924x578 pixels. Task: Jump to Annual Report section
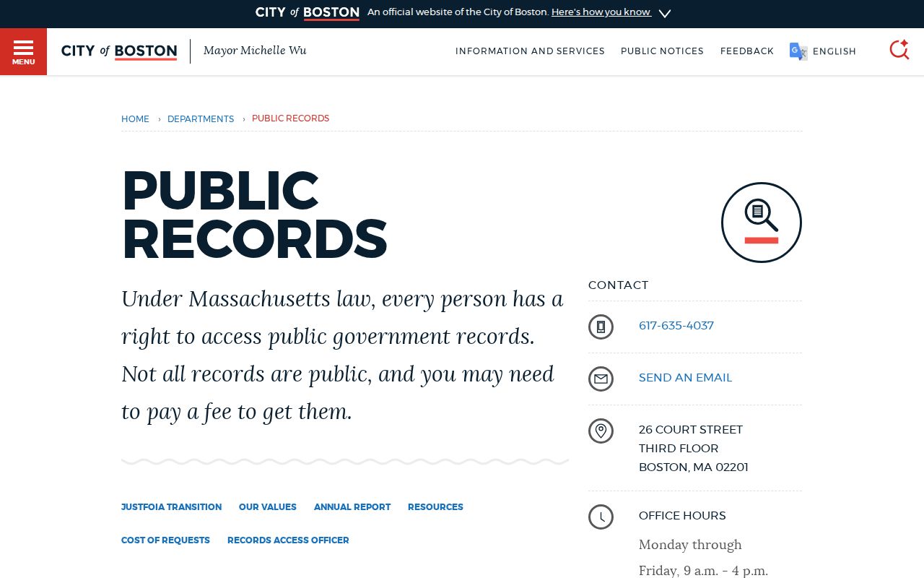[x=352, y=507]
